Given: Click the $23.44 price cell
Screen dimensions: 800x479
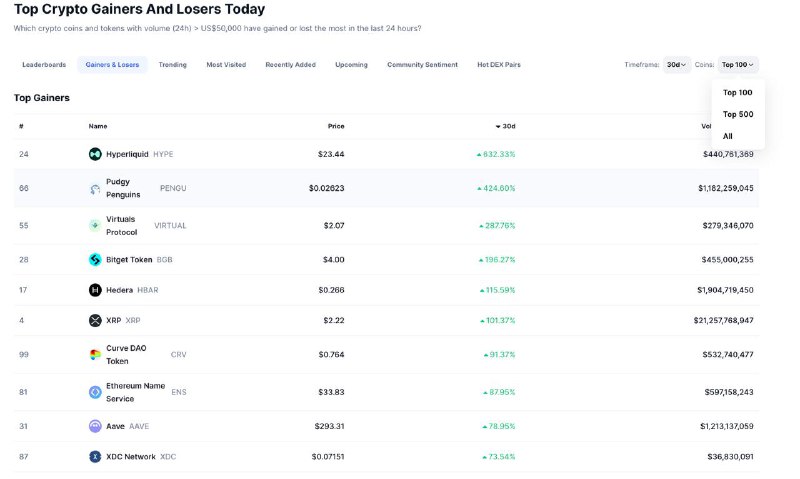Looking at the screenshot, I should pos(331,154).
